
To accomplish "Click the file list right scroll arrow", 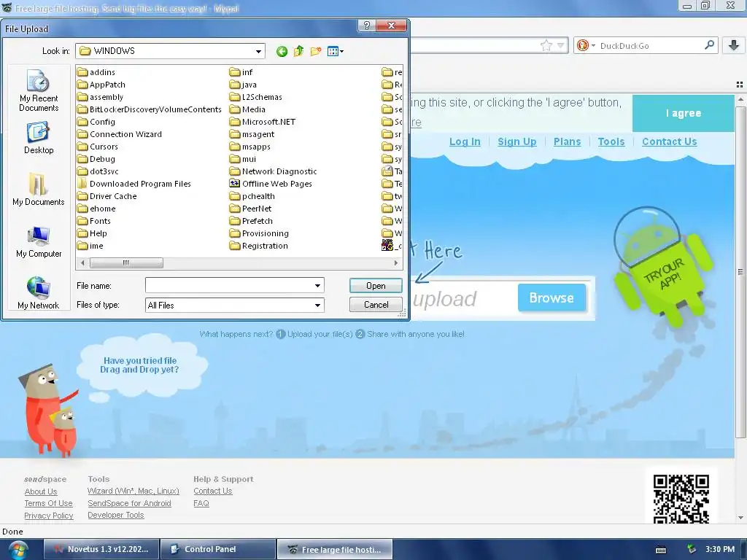I will tap(396, 262).
